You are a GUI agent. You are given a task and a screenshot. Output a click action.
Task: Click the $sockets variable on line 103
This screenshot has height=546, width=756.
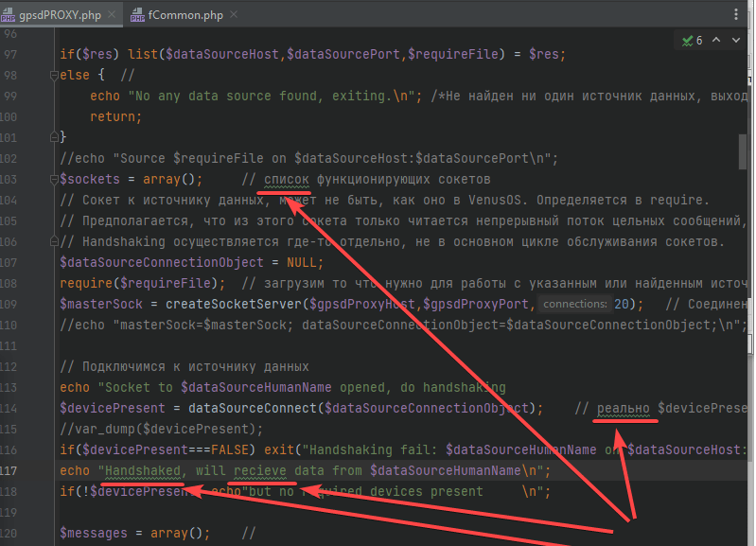tap(90, 180)
